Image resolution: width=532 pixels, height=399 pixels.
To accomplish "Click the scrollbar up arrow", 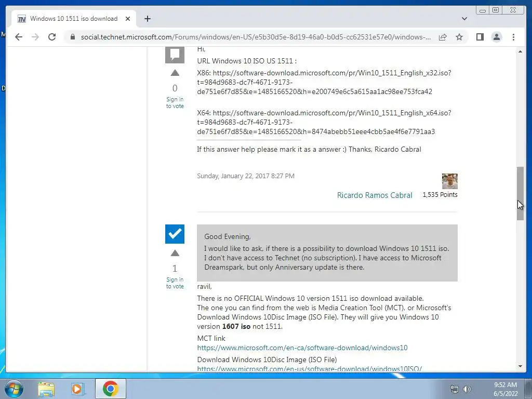I will click(521, 51).
